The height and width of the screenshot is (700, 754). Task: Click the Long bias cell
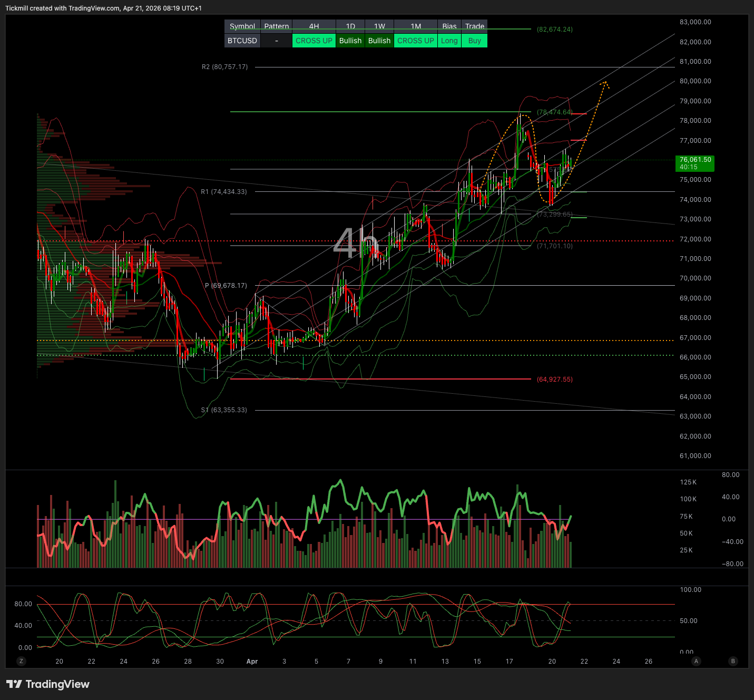click(x=449, y=41)
